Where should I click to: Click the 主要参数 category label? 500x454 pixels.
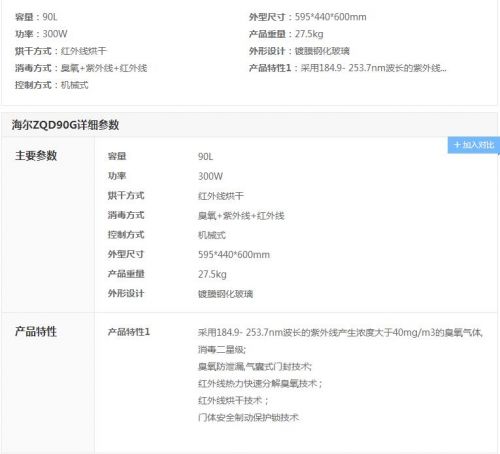[x=36, y=156]
